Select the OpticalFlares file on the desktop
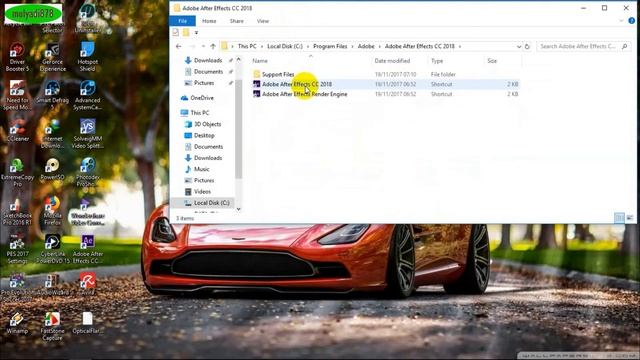Viewport: 640px width, 360px height. coord(87,323)
